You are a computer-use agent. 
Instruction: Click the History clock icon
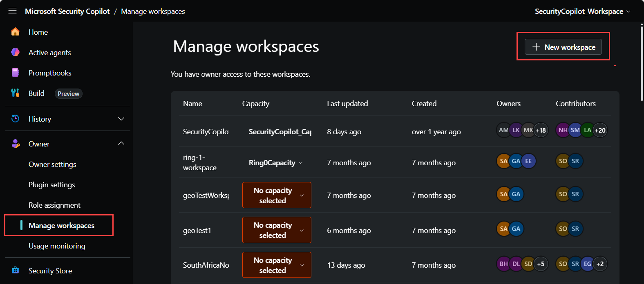(x=16, y=119)
